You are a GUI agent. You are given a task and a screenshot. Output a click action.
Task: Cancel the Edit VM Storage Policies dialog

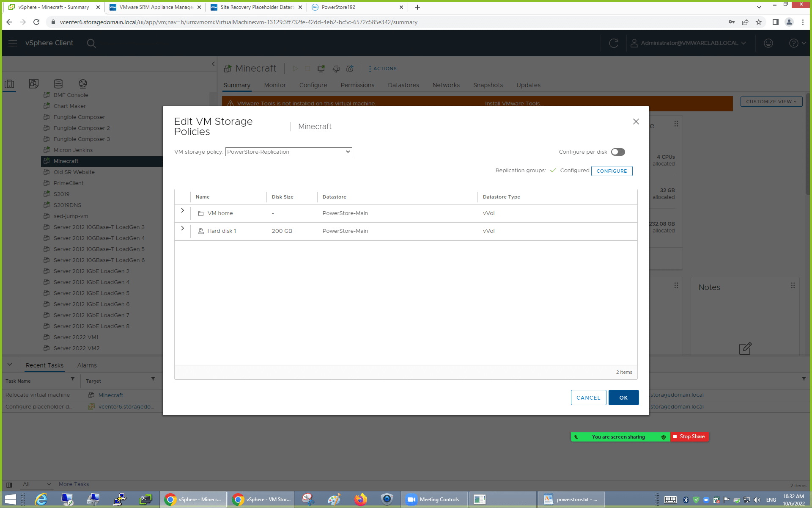(x=588, y=398)
